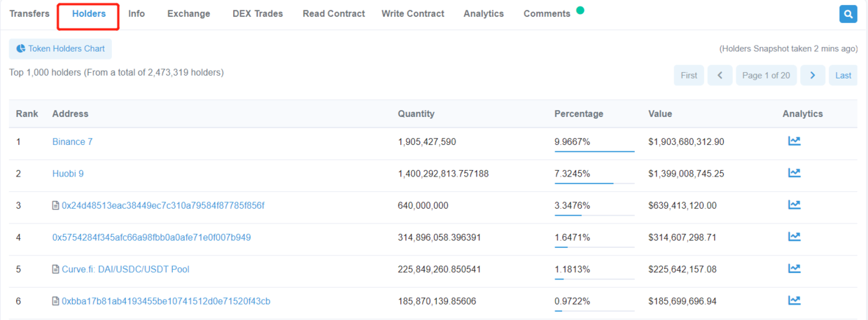Open the Huobi 9 address link
This screenshot has width=868, height=320.
(68, 174)
